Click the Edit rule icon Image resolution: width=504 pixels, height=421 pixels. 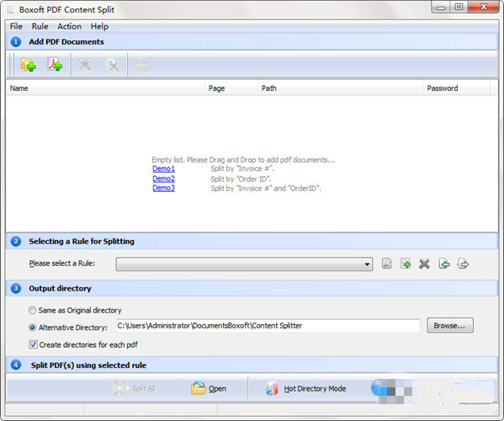[387, 264]
